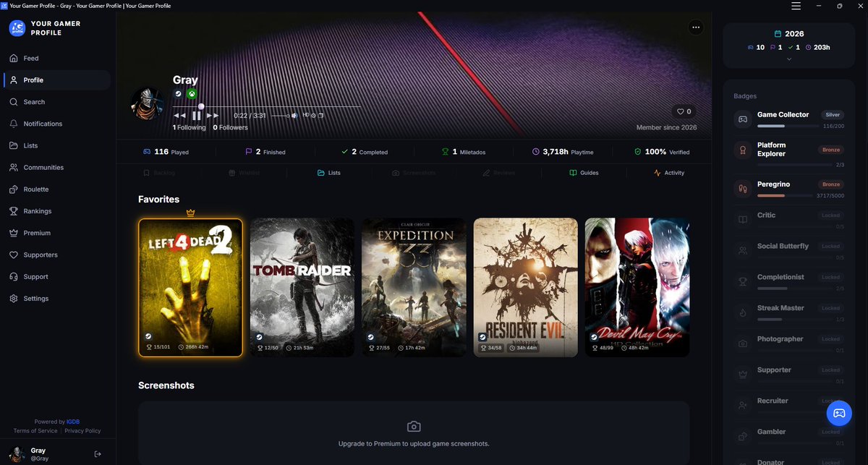Click the 2 Finished stat
Screen dimensions: 868x465
[x=265, y=152]
